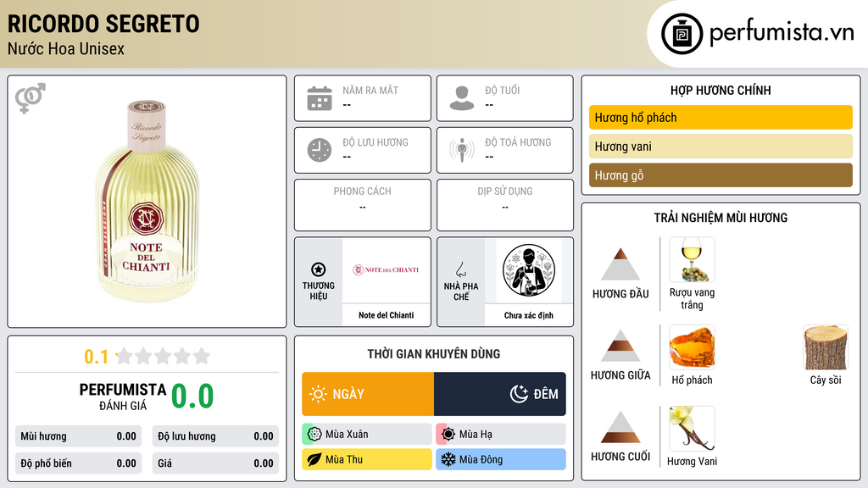Click the Cây sồi note label
This screenshot has width=868, height=488.
coord(826,380)
